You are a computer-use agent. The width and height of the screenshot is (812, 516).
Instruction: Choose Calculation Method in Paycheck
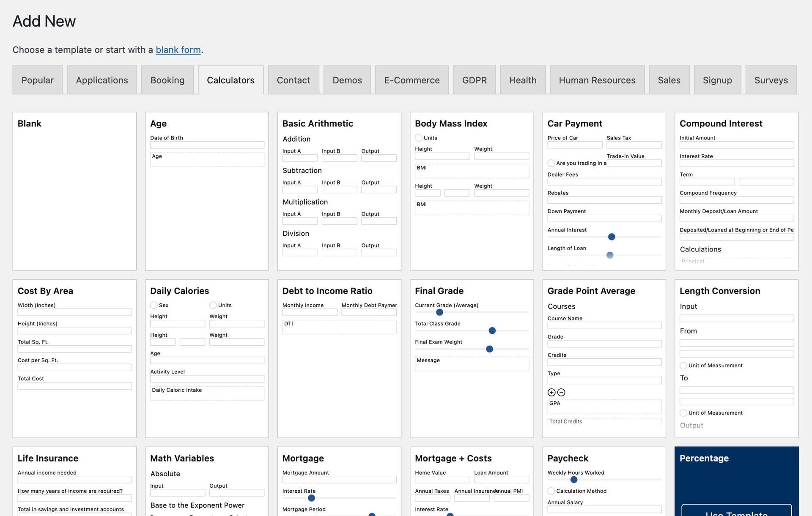click(551, 491)
